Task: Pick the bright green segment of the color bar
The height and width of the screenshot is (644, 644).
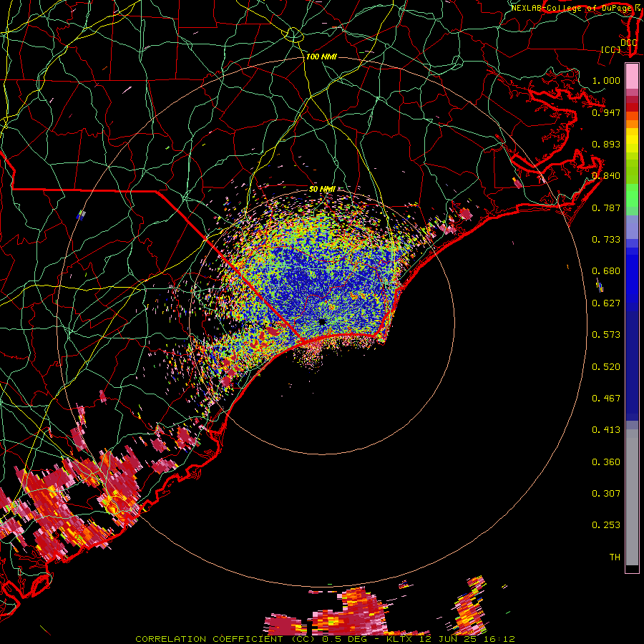Action: pos(632,195)
